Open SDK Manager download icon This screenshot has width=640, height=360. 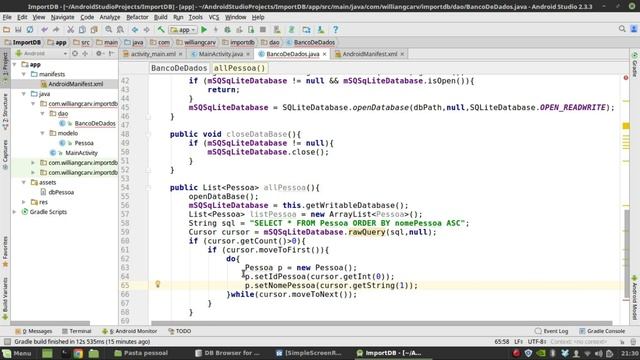[321, 29]
